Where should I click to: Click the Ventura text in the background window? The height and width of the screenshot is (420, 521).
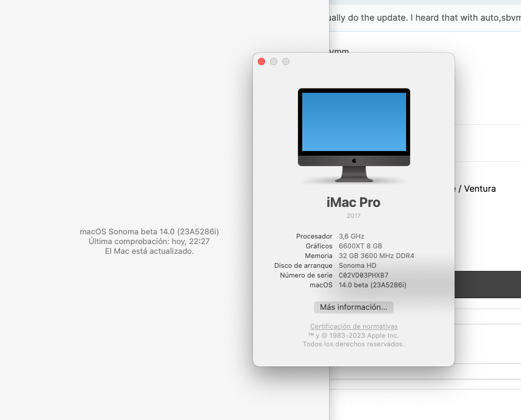click(480, 189)
